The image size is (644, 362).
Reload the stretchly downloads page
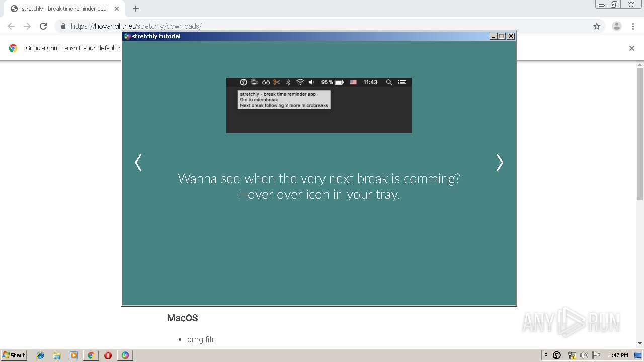pyautogui.click(x=43, y=26)
